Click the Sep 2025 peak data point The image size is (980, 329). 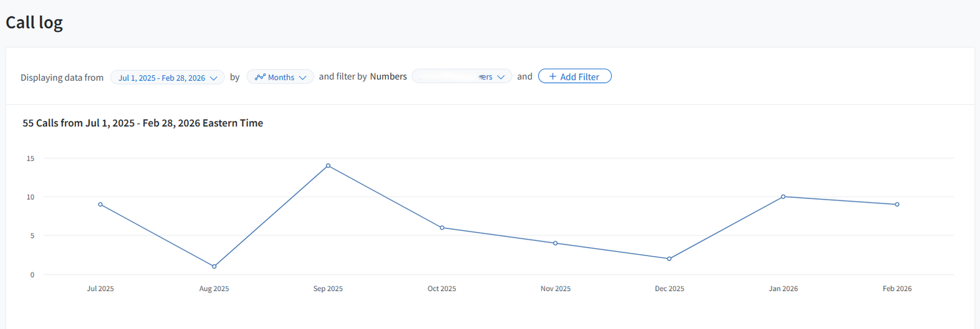[x=328, y=165]
